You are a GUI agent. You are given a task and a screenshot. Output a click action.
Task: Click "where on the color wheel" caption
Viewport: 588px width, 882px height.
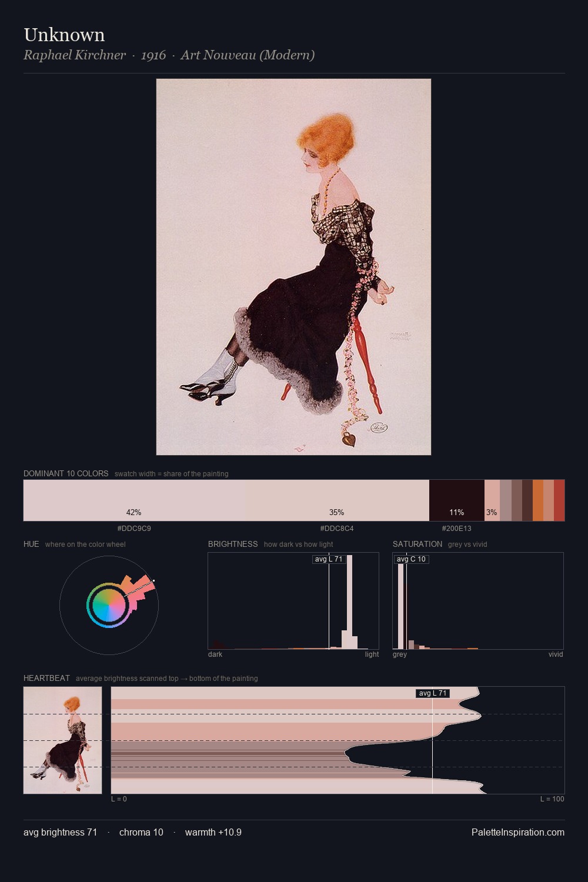(x=85, y=544)
